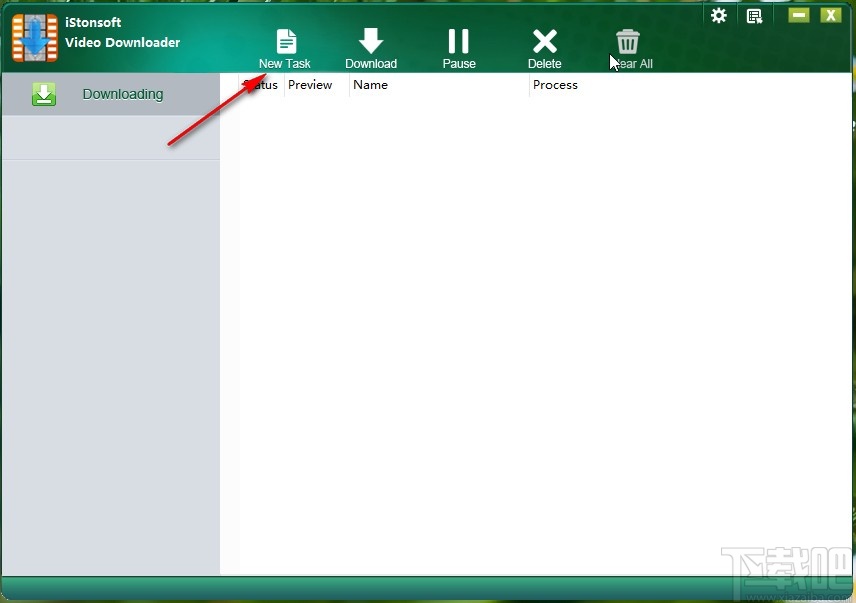Minimize the application window
The height and width of the screenshot is (603, 856).
point(799,15)
